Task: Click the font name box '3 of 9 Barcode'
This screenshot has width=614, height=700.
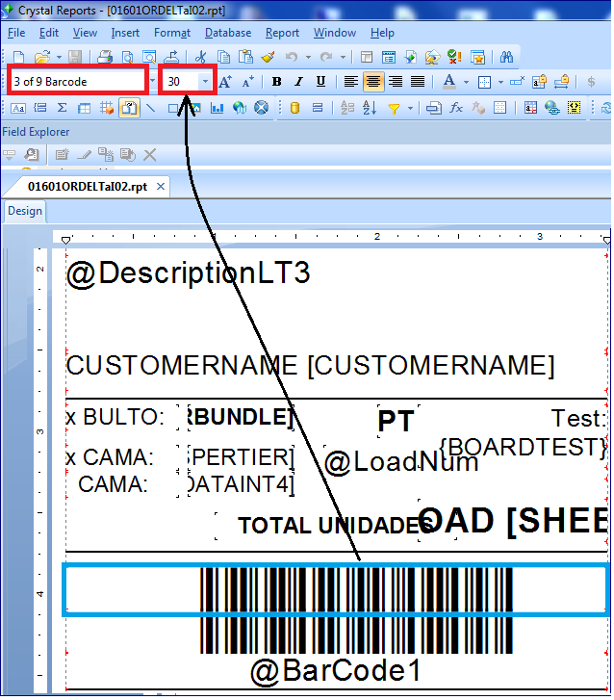Action: click(79, 81)
